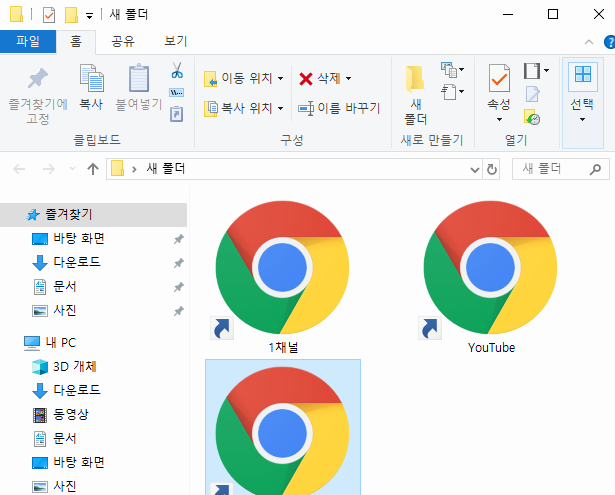615x495 pixels.
Task: Click the pin icon beside 바탕 화면
Action: [178, 239]
